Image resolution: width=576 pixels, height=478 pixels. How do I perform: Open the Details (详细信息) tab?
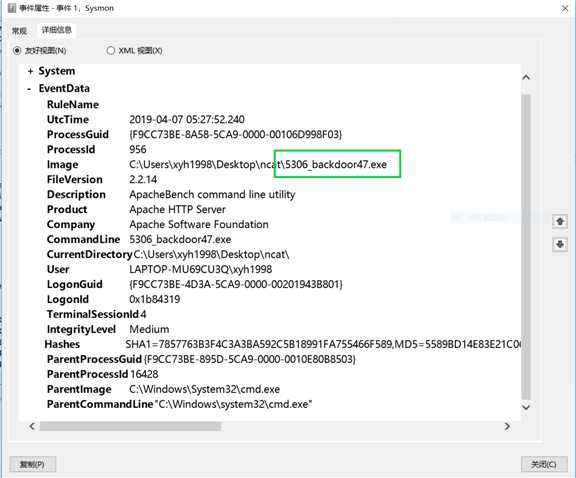click(56, 30)
